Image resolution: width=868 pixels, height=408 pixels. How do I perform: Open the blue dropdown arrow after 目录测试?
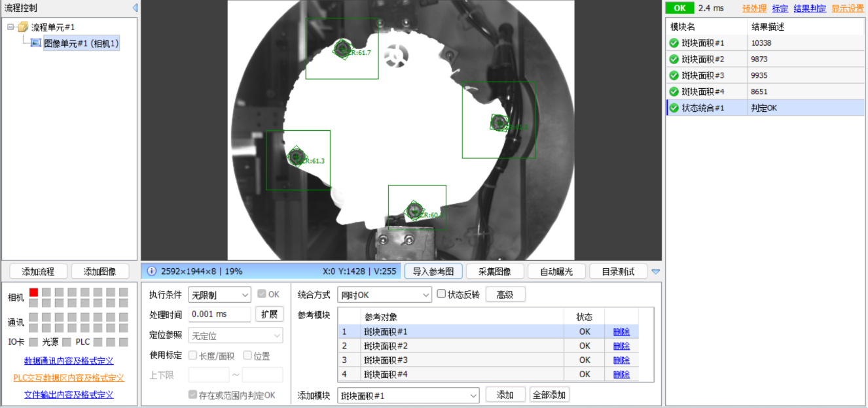click(x=656, y=271)
